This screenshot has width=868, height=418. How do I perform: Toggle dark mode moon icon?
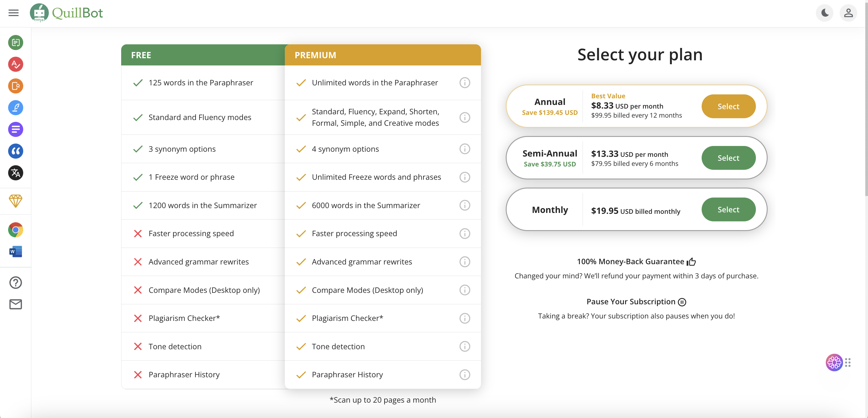(825, 13)
